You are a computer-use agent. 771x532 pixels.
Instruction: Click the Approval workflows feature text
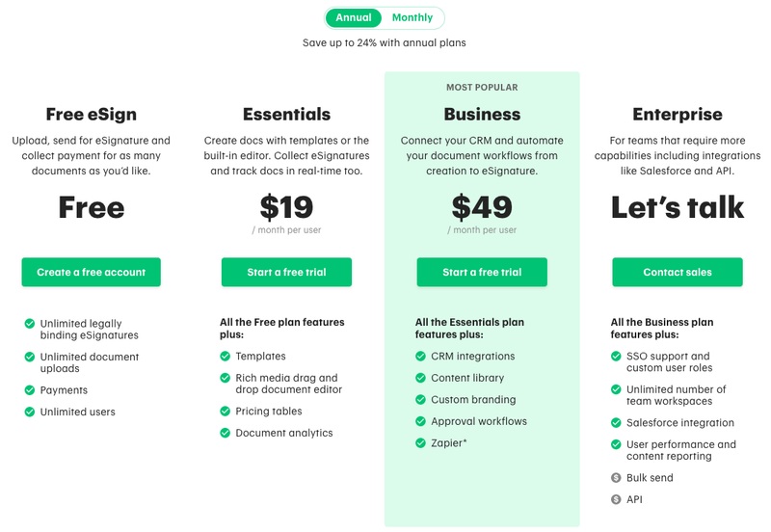click(x=479, y=421)
